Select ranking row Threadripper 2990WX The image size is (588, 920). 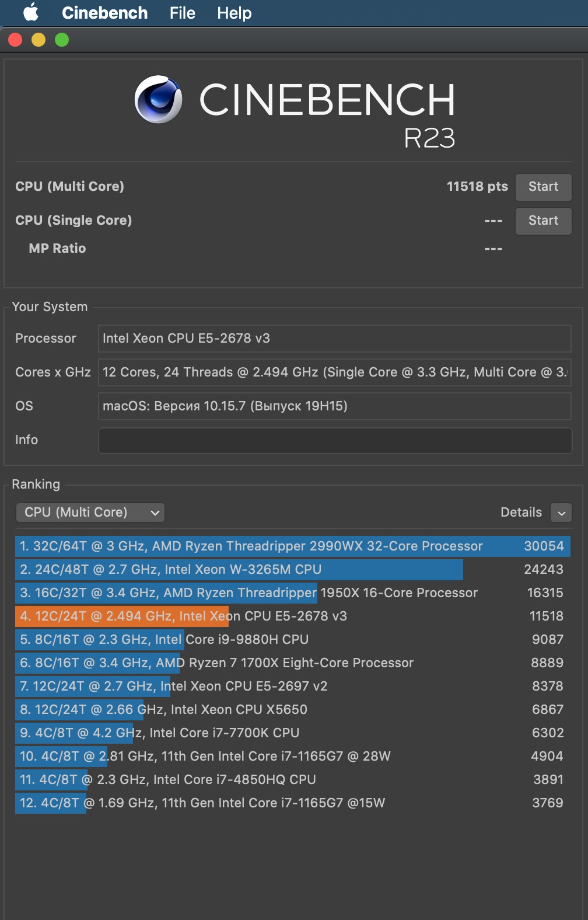293,546
